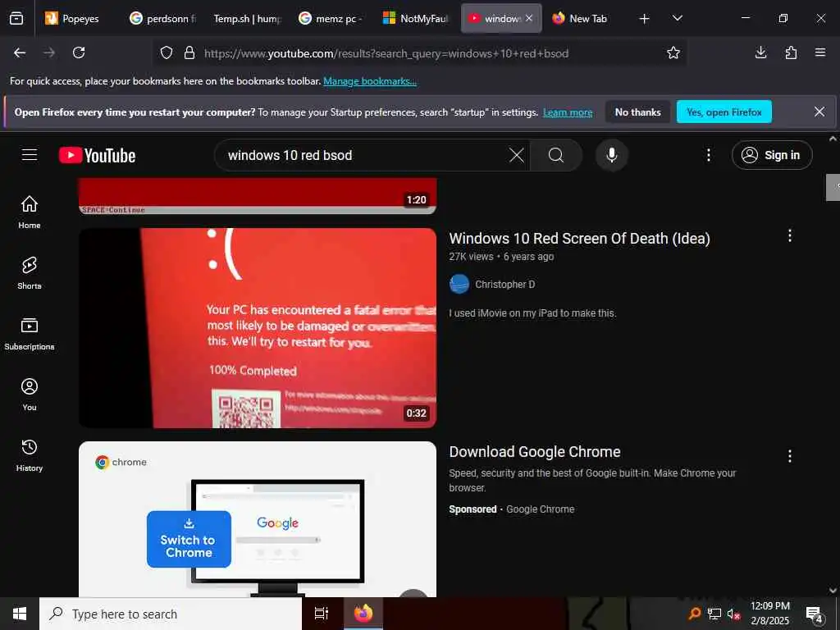Clear the YouTube search query
The width and height of the screenshot is (840, 630).
[x=517, y=155]
